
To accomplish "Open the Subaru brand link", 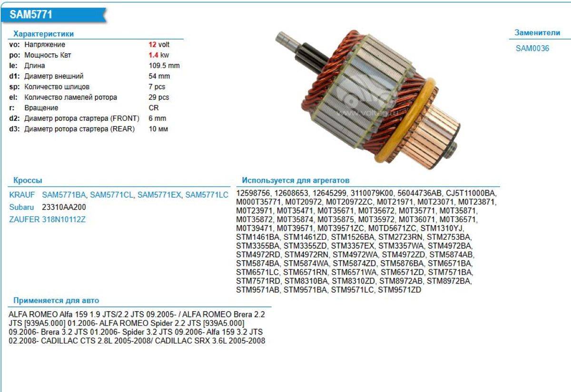I will [x=22, y=207].
